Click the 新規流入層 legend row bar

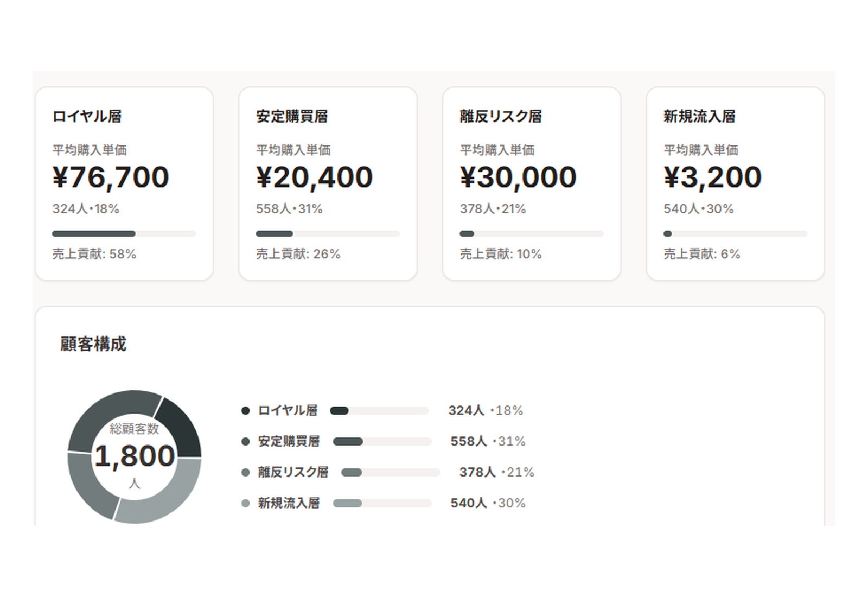[x=382, y=504]
